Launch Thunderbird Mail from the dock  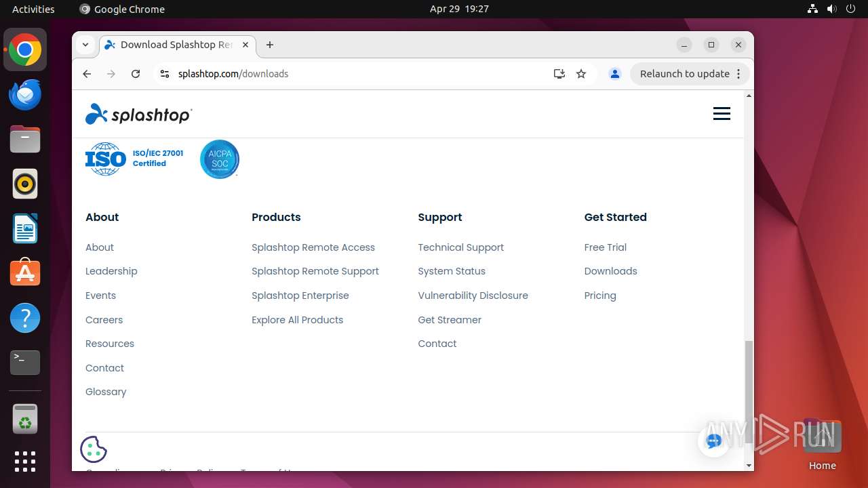click(25, 95)
